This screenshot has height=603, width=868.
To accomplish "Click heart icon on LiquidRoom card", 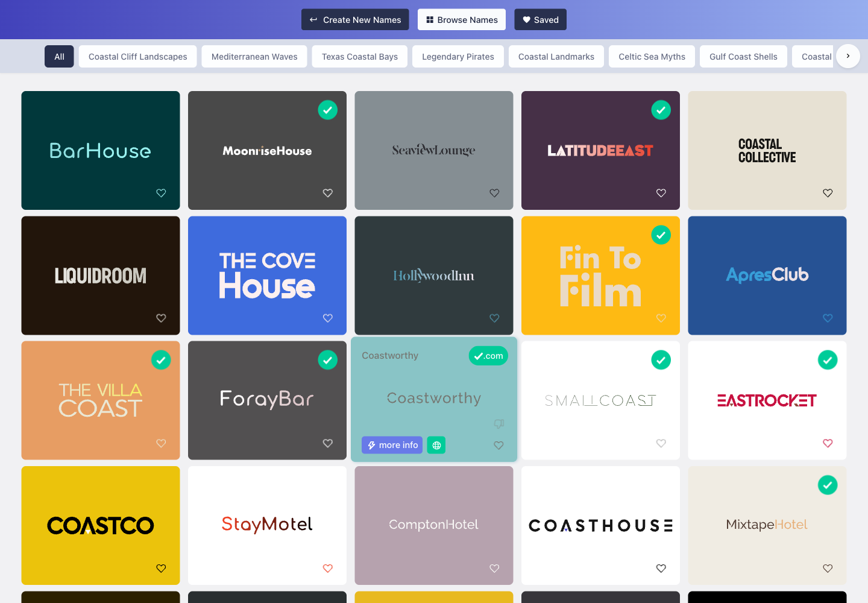I will click(x=161, y=318).
